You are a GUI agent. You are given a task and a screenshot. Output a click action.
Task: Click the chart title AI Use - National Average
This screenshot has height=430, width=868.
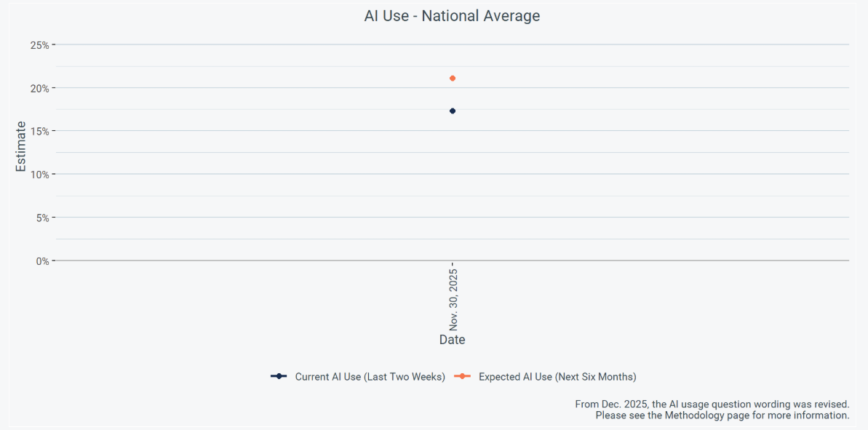click(452, 15)
